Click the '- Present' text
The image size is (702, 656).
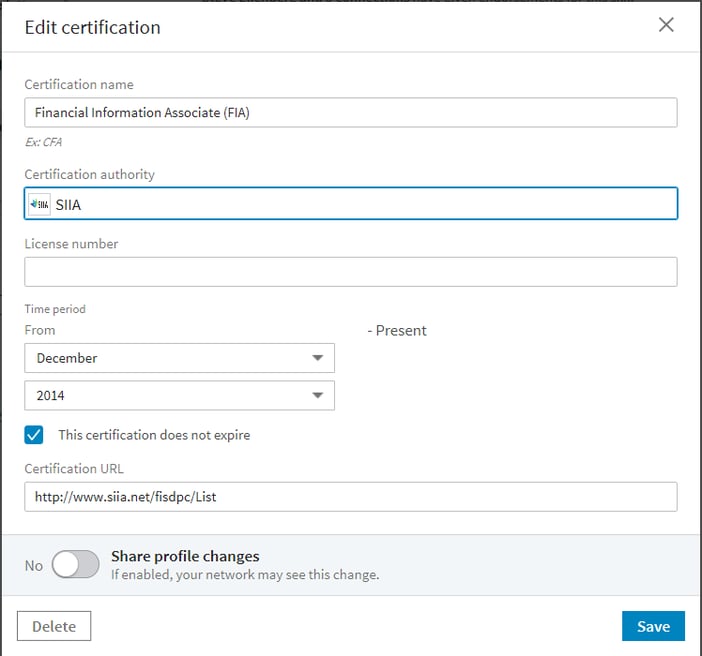(x=397, y=330)
